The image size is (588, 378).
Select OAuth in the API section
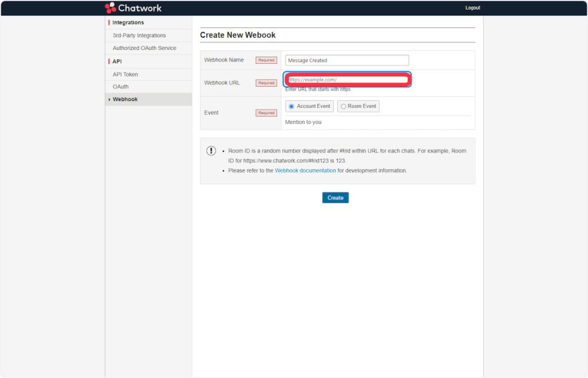tap(121, 87)
